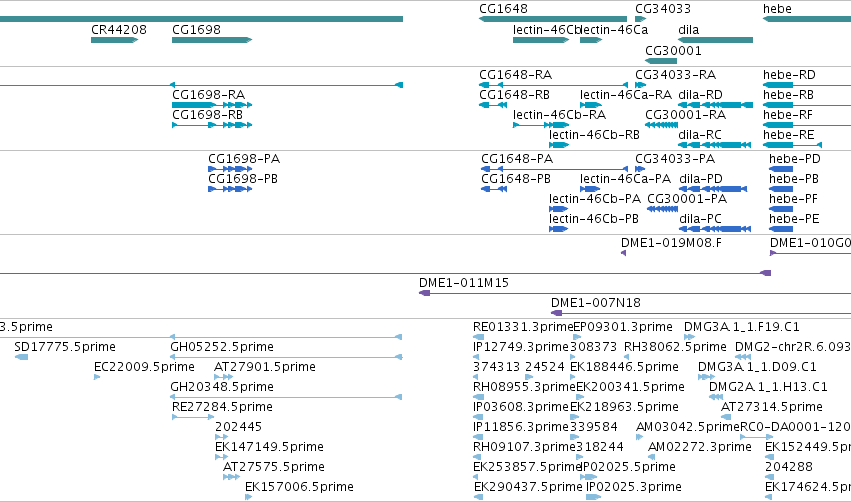This screenshot has height=502, width=851.
Task: Click the IP02025.3prime EST label
Action: [634, 487]
